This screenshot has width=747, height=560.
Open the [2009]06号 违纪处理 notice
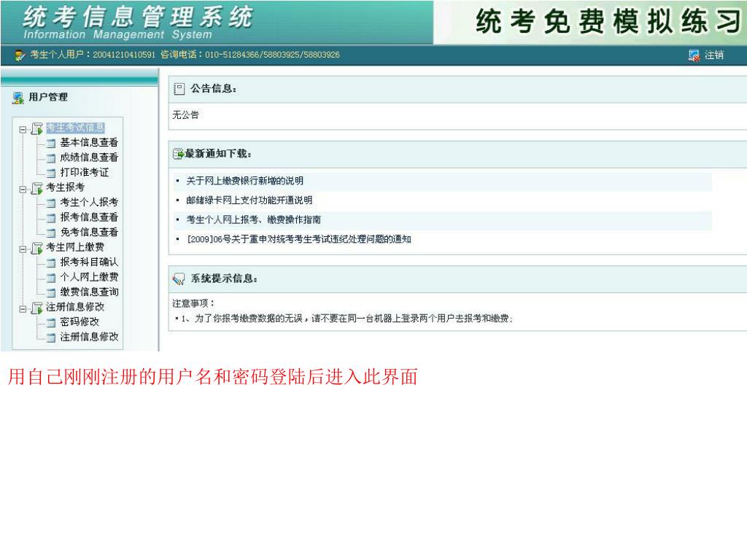tap(299, 239)
